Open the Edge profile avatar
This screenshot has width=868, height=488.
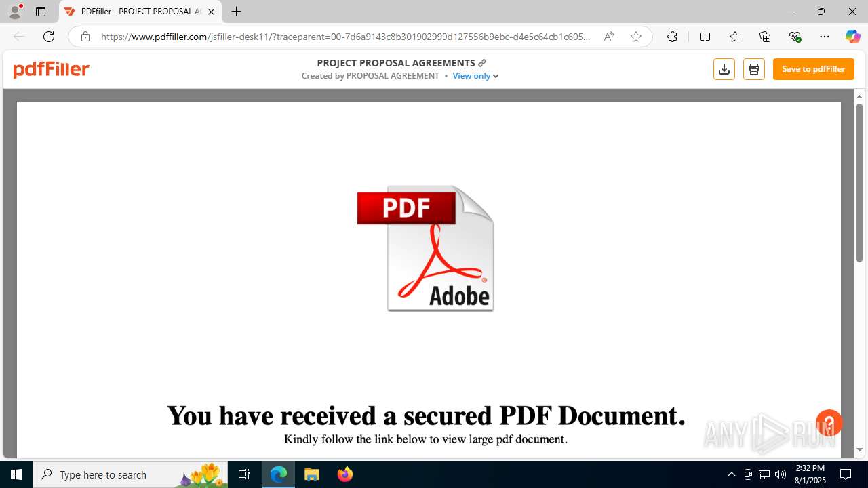click(15, 12)
